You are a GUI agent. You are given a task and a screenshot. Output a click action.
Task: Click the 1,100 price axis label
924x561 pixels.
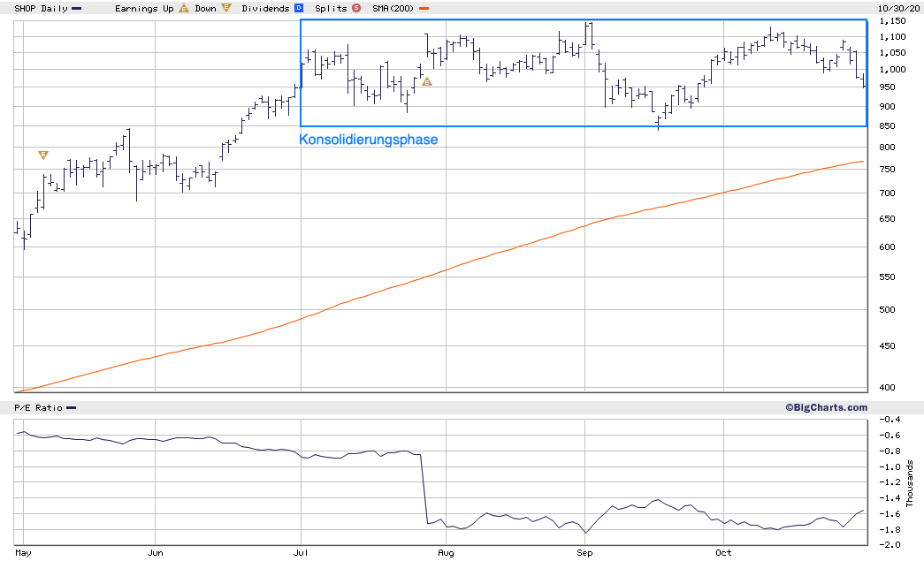(892, 37)
